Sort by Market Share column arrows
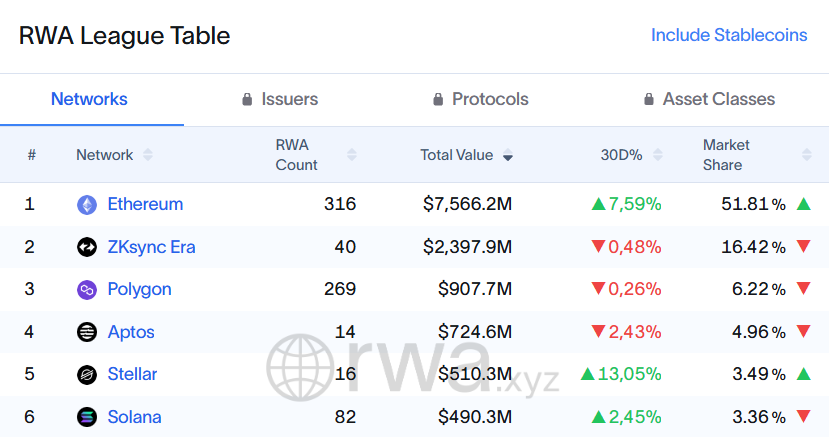The width and height of the screenshot is (829, 437). [806, 155]
